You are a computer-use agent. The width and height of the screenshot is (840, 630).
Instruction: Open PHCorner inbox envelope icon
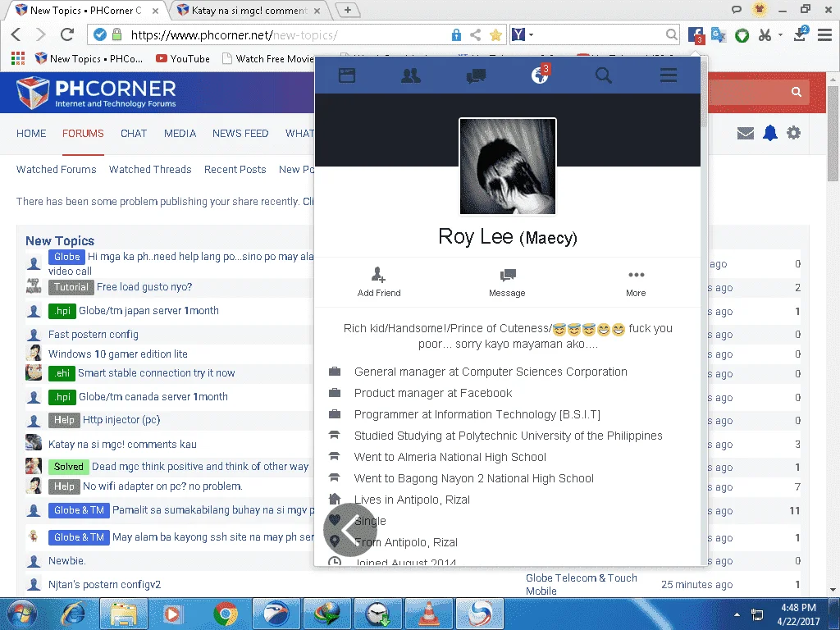(x=745, y=133)
